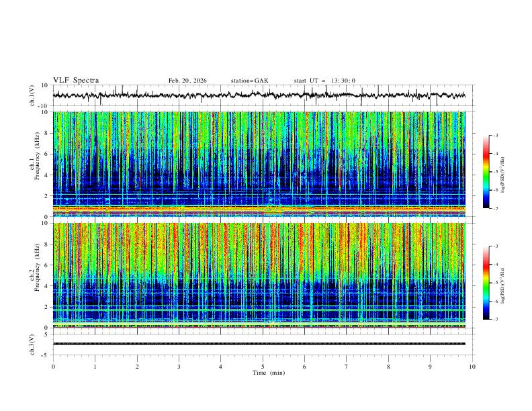Click the ch.1 "Frequency (kHz)" axis label

38,156
